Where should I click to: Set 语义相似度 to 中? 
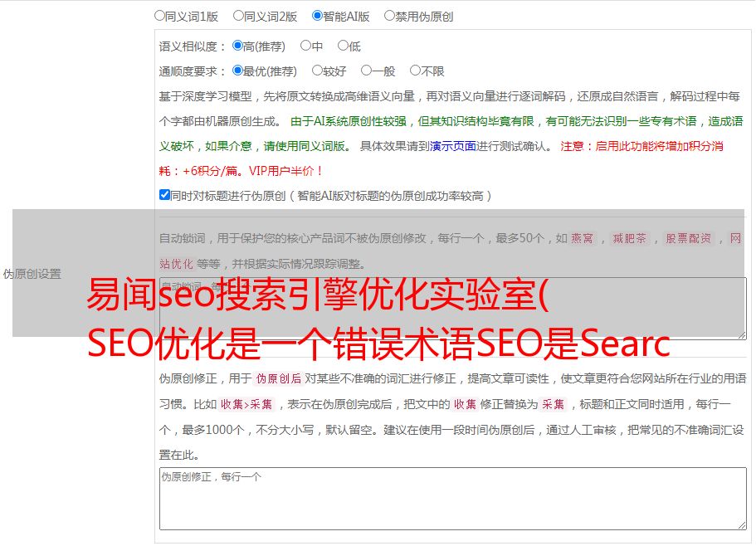click(305, 46)
